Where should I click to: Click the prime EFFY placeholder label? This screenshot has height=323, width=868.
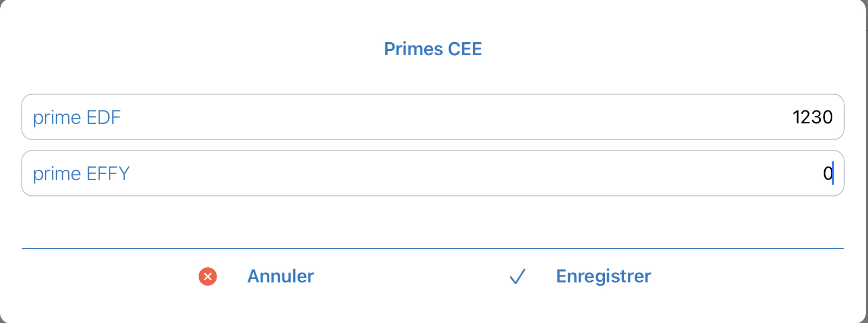(x=81, y=174)
